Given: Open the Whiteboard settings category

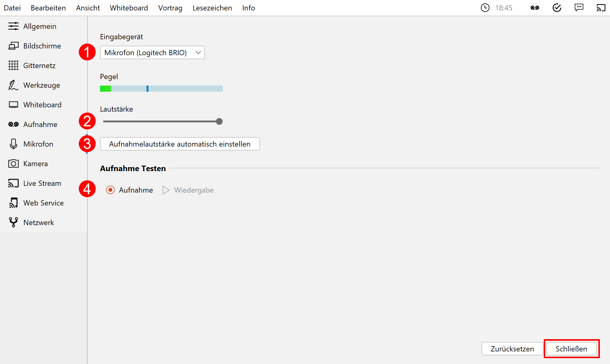Looking at the screenshot, I should click(42, 105).
